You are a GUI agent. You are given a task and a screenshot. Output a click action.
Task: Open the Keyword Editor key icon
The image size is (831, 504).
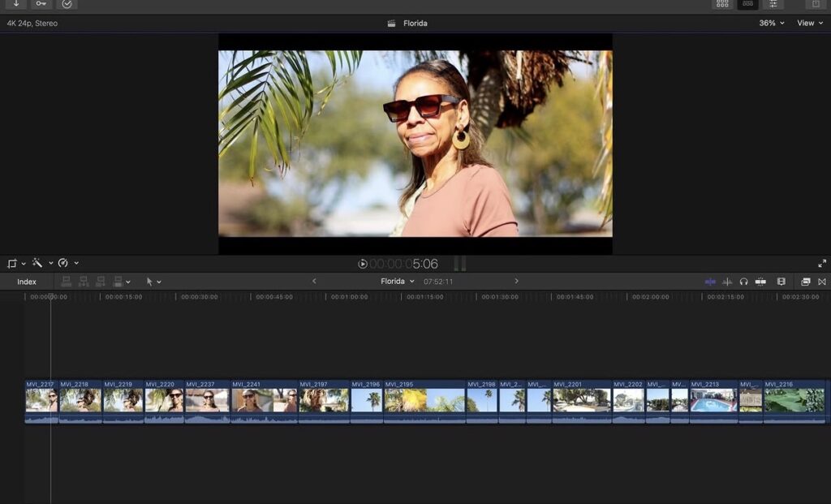[41, 4]
